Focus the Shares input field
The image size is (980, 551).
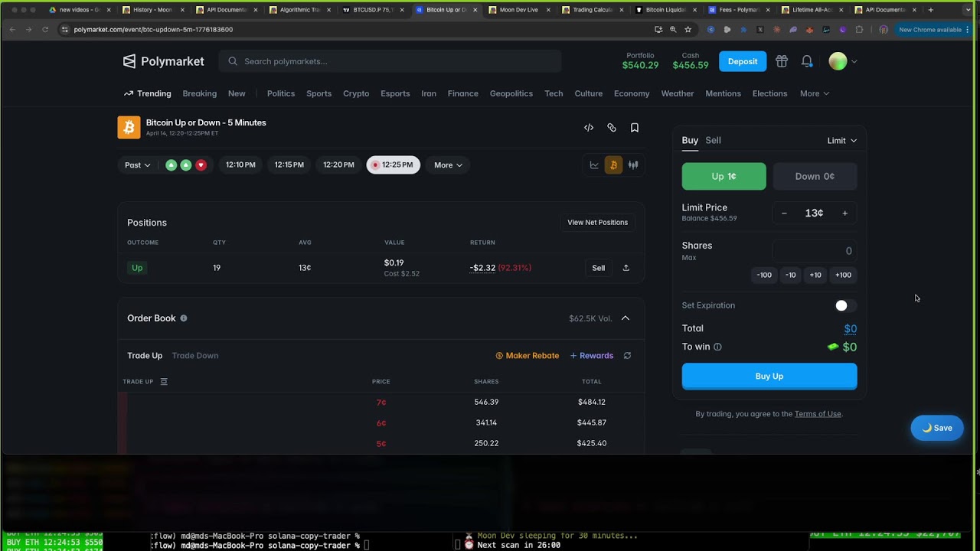(x=815, y=251)
